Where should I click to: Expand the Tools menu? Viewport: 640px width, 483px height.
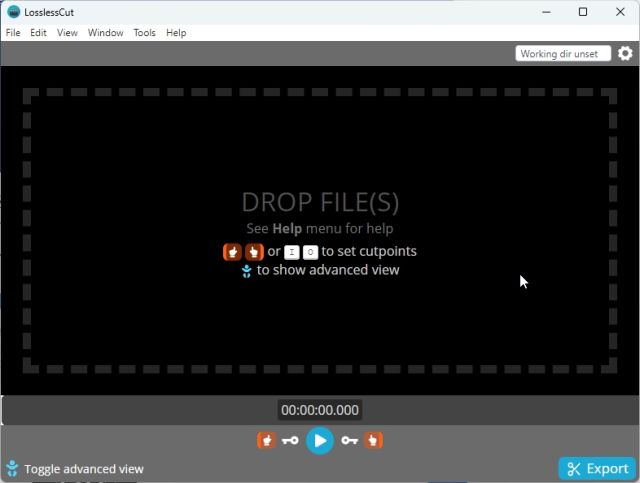pos(145,33)
